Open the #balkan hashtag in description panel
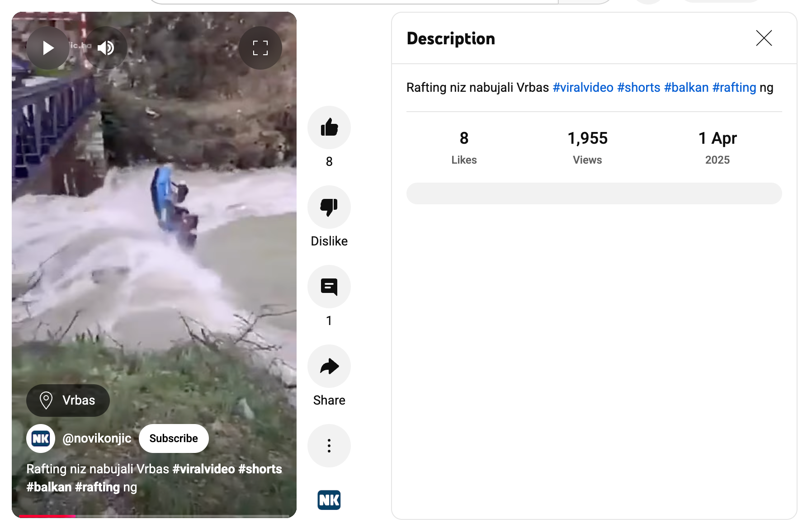 tap(686, 88)
